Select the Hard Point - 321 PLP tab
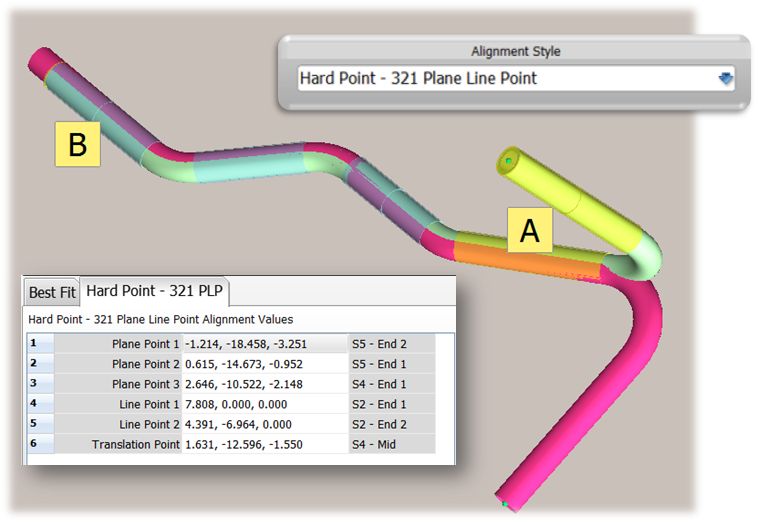The height and width of the screenshot is (522, 758). pyautogui.click(x=156, y=291)
